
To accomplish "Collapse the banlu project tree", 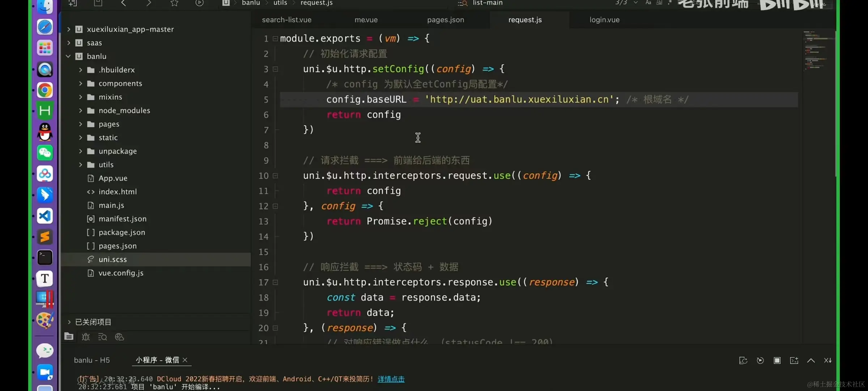I will click(68, 56).
